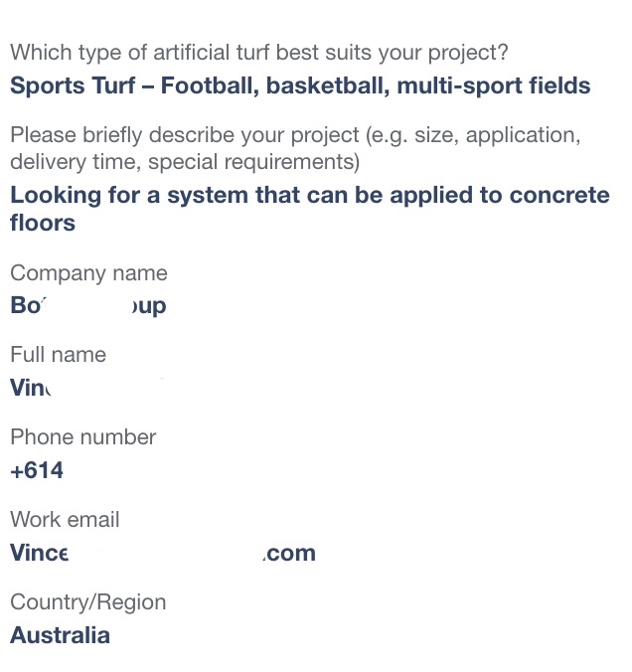Open the work email address starting with Vince

(163, 553)
